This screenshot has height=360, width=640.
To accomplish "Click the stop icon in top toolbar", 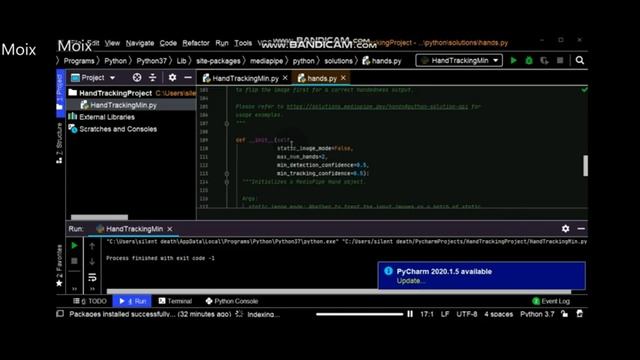I will pos(560,60).
